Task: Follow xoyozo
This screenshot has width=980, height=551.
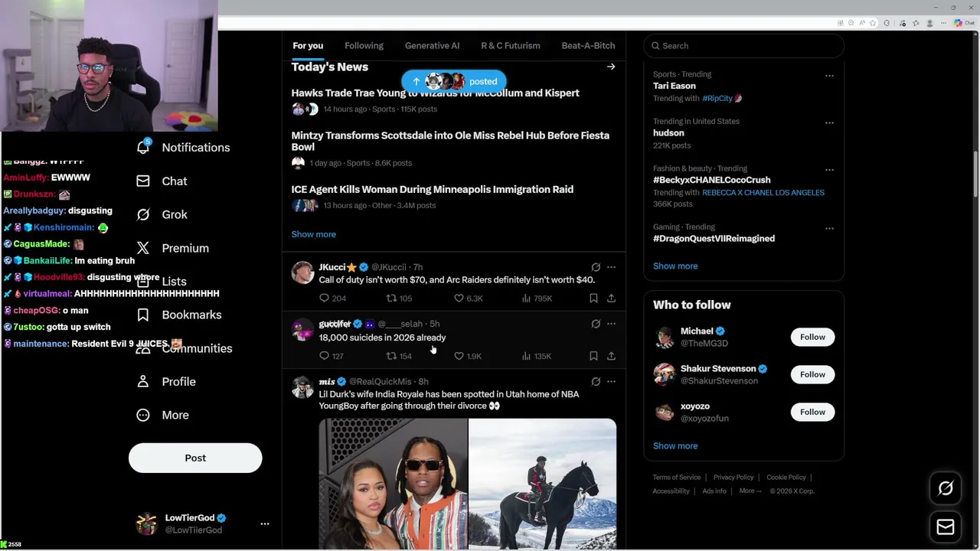Action: 812,412
